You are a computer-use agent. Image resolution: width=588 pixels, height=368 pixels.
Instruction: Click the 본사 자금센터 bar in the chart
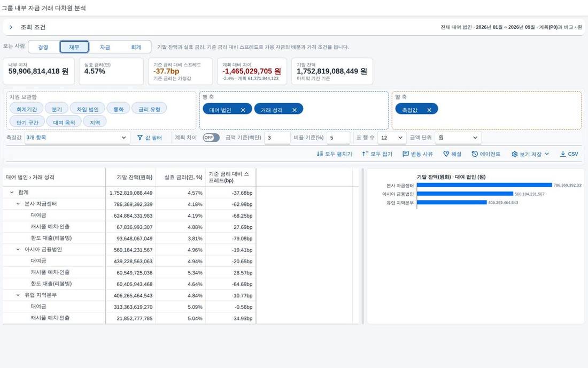[x=484, y=185]
